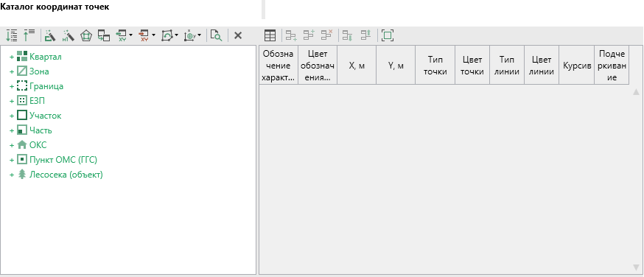This screenshot has height=277, width=644.
Task: Select ОКС in the tree
Action: [x=38, y=145]
